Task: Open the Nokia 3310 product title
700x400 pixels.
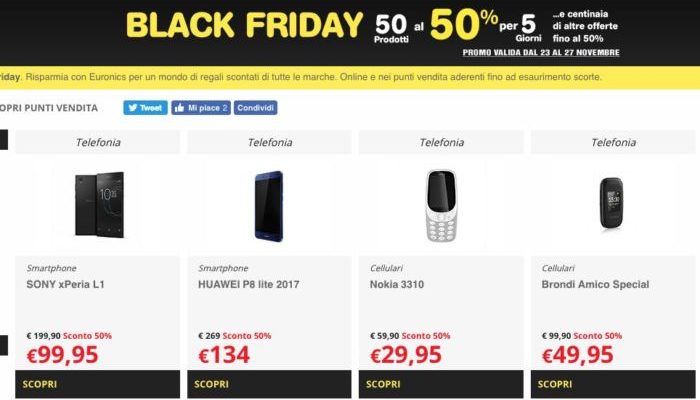Action: tap(399, 285)
